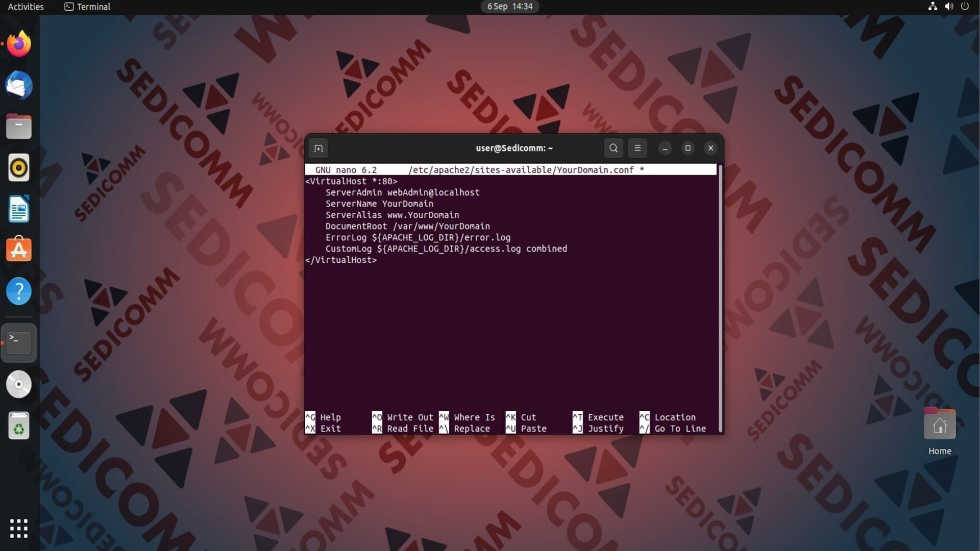Click the ^U Paste shortcut label
Screen dimensions: 980x551
(526, 429)
